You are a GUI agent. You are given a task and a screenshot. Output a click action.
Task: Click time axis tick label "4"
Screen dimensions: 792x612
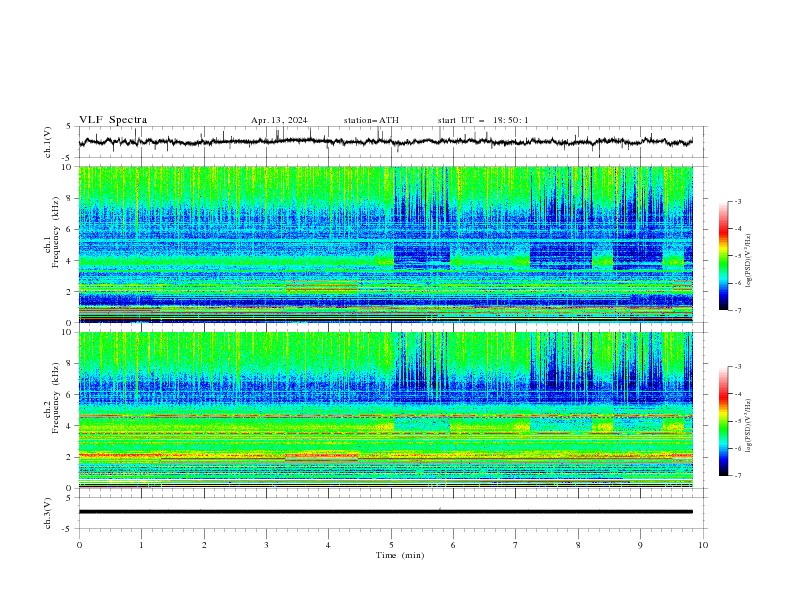pos(328,545)
